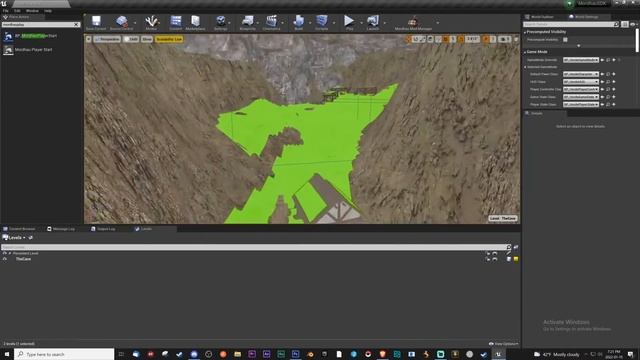640x360 pixels.
Task: Browse to GameMode Override asset magnifier icon
Action: 608,60
